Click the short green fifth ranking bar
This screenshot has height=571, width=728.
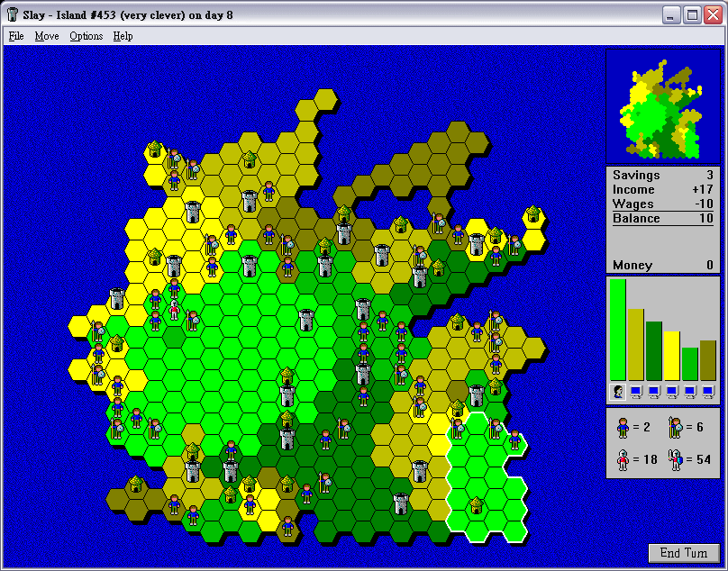(x=690, y=364)
